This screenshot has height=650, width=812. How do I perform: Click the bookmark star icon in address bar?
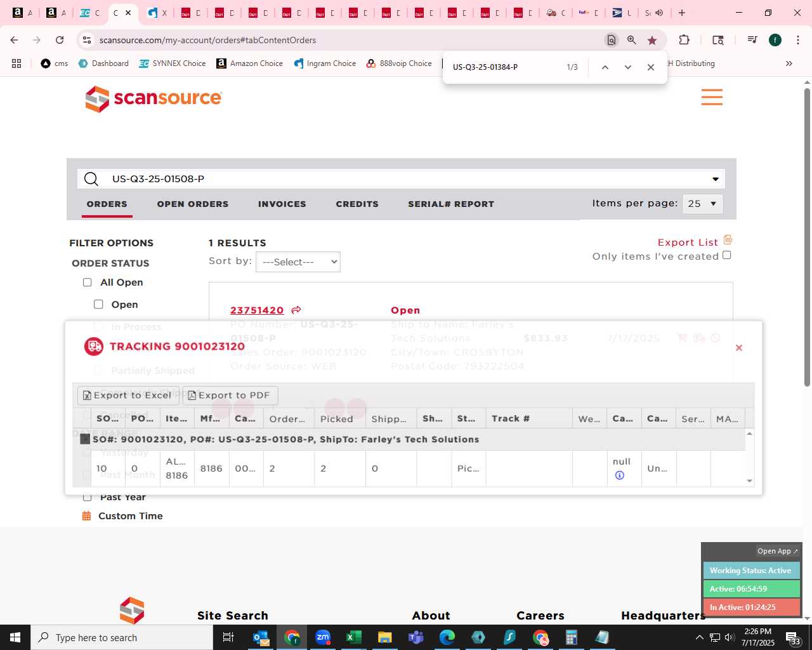(652, 40)
